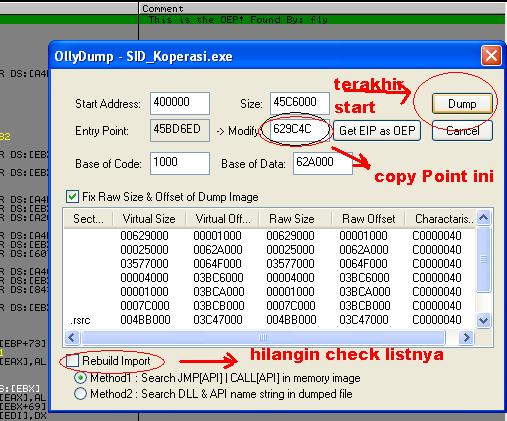Click the Dump button
The height and width of the screenshot is (421, 507).
pyautogui.click(x=462, y=104)
